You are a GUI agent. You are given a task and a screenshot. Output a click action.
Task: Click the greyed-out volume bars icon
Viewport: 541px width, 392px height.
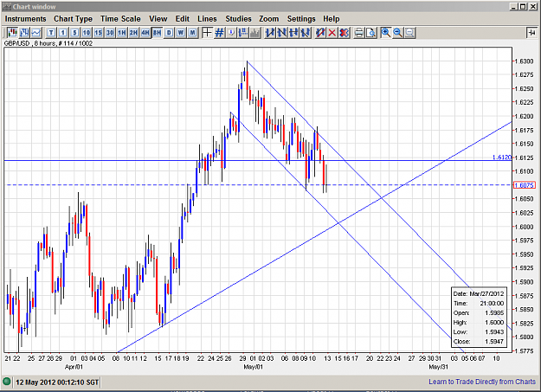[255, 33]
